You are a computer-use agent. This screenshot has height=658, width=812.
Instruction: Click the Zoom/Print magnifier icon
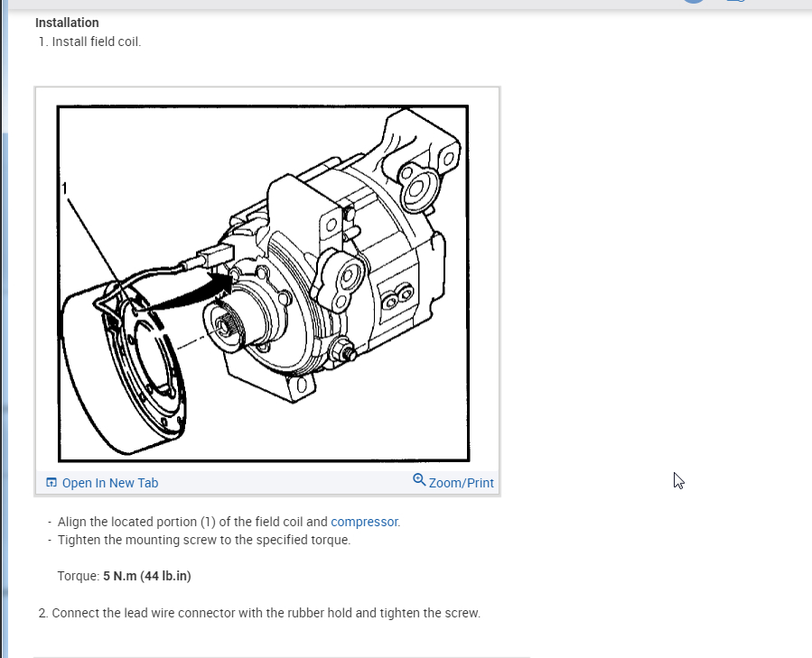[419, 480]
